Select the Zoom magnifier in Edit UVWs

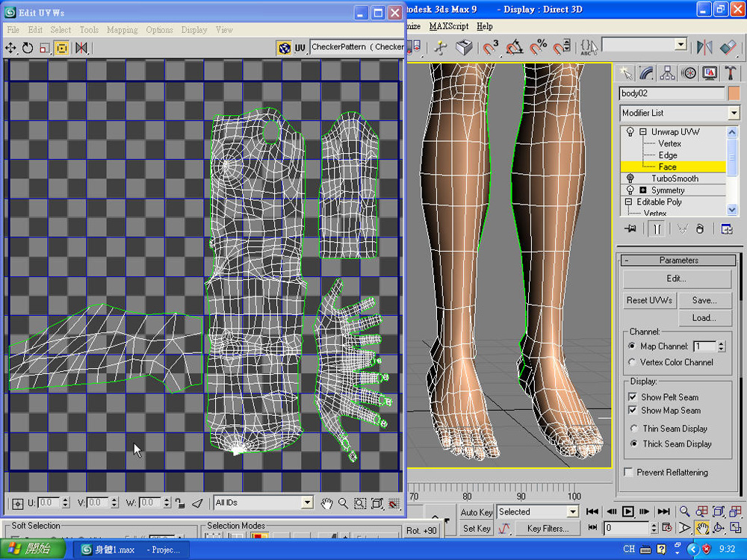(x=343, y=503)
